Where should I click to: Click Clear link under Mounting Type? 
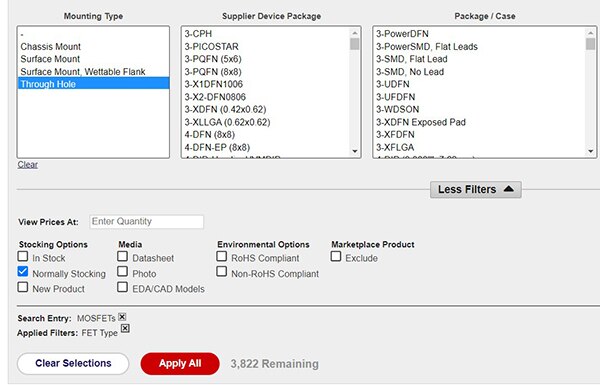click(28, 164)
